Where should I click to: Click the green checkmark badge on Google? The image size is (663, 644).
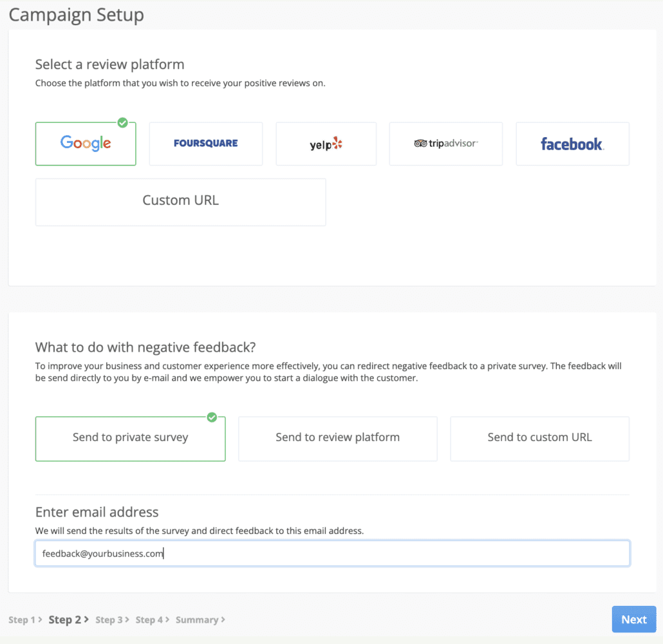123,122
